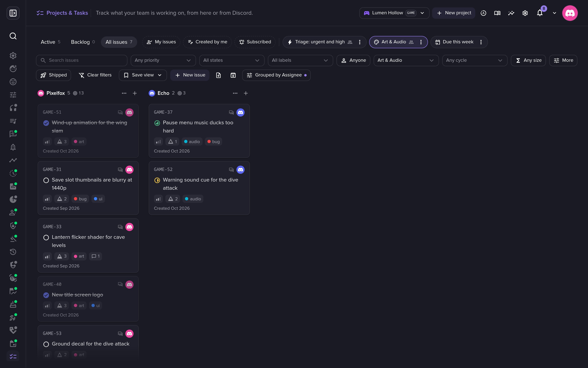Image resolution: width=588 pixels, height=368 pixels.
Task: Add issue to Echo column
Action: [x=246, y=93]
